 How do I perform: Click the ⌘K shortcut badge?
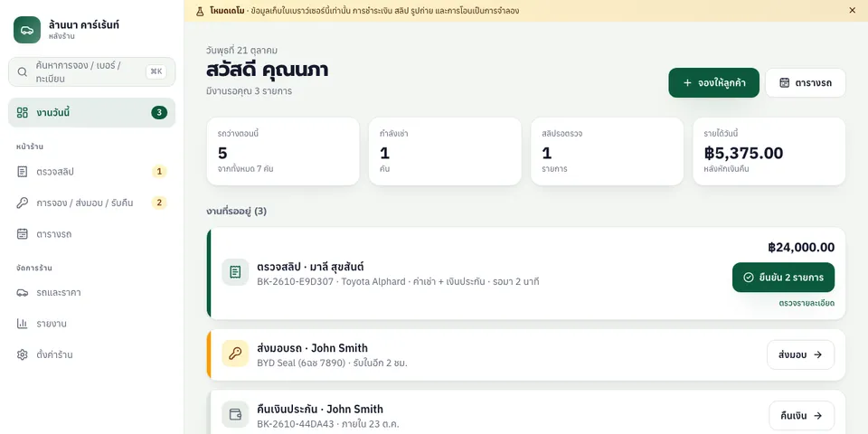[x=156, y=71]
